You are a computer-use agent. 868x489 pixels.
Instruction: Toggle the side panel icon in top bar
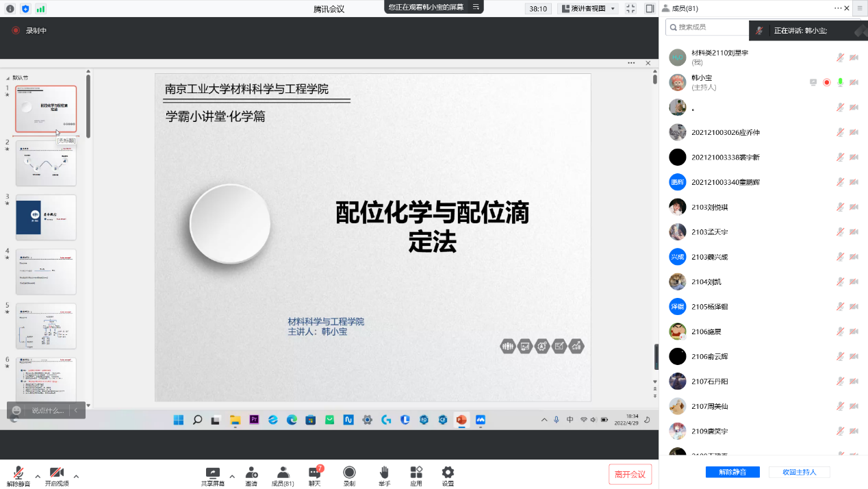click(650, 9)
